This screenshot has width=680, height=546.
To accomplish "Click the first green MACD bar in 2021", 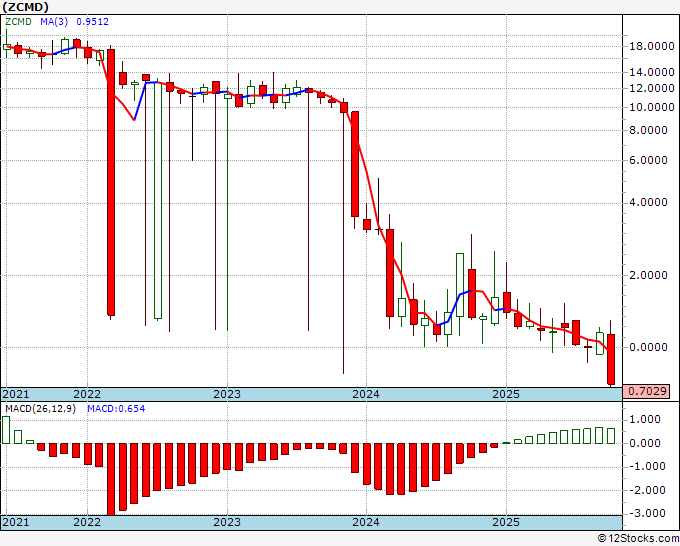I will [x=6, y=430].
